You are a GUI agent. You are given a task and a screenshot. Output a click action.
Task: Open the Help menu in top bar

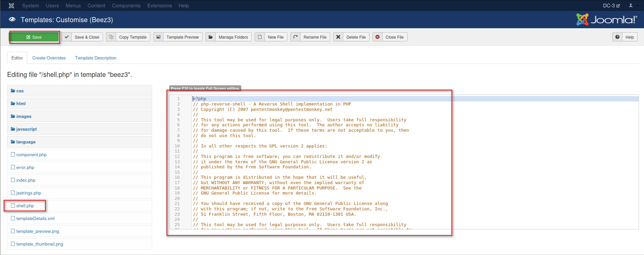pos(184,6)
